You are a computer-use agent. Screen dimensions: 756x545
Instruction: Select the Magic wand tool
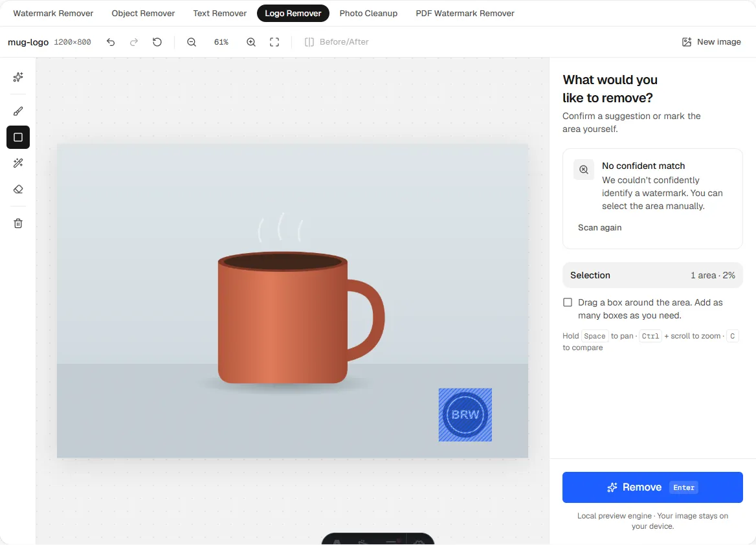[x=18, y=164]
